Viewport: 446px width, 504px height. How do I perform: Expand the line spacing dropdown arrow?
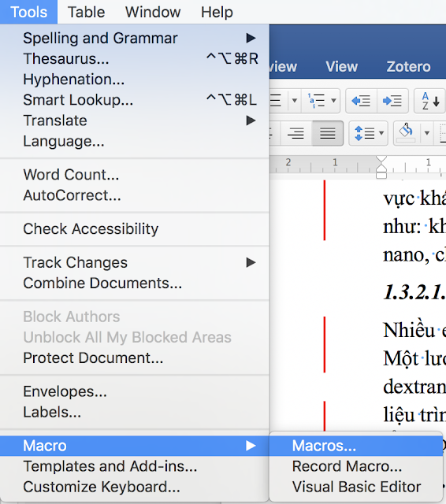[x=381, y=133]
